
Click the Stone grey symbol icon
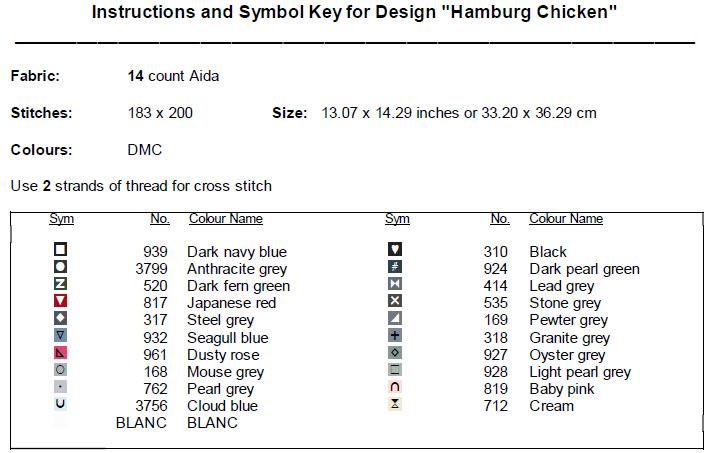click(395, 301)
